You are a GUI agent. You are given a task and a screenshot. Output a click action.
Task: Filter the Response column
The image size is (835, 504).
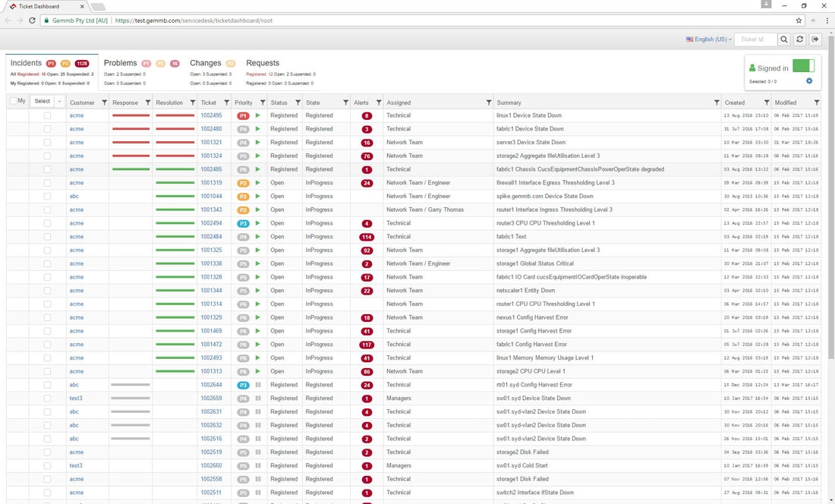click(x=148, y=102)
